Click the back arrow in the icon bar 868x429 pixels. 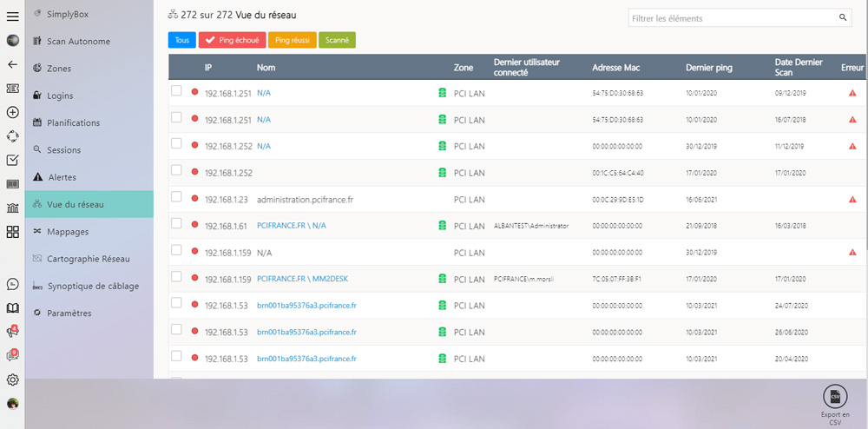click(x=12, y=64)
